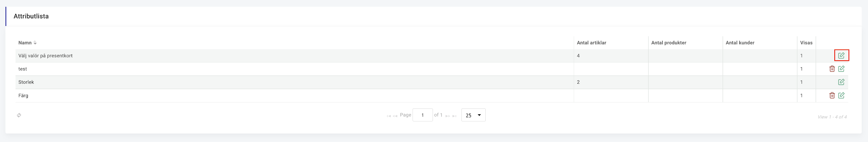Image resolution: width=868 pixels, height=142 pixels.
Task: Open the rows-per-page dropdown showing 25
Action: [x=473, y=115]
